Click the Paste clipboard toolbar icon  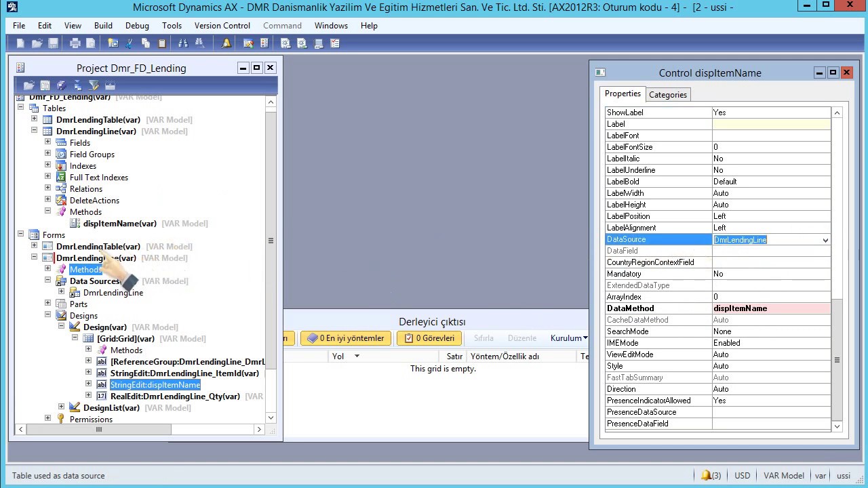point(161,43)
